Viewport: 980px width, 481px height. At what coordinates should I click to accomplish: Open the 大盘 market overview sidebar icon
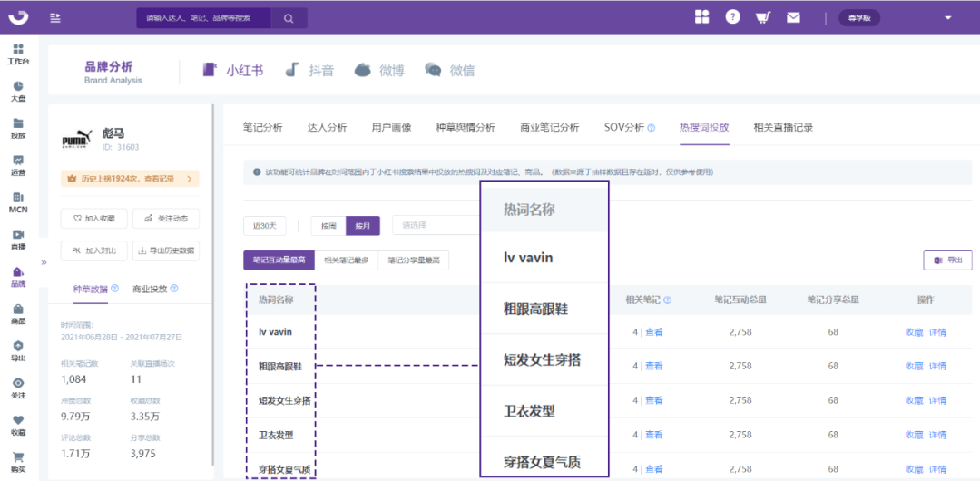(18, 91)
